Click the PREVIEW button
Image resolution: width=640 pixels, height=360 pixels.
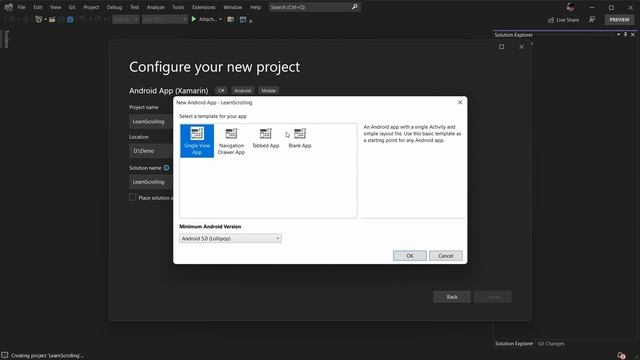point(619,20)
